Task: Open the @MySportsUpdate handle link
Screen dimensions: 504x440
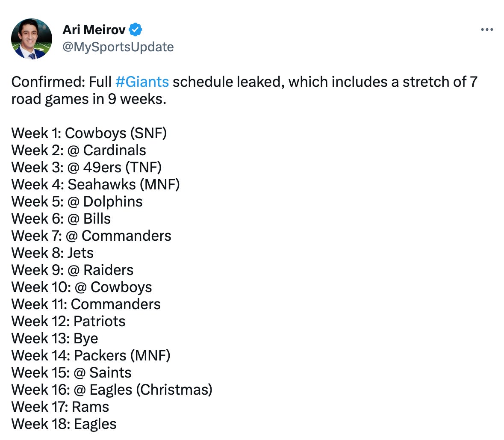Action: pyautogui.click(x=118, y=47)
